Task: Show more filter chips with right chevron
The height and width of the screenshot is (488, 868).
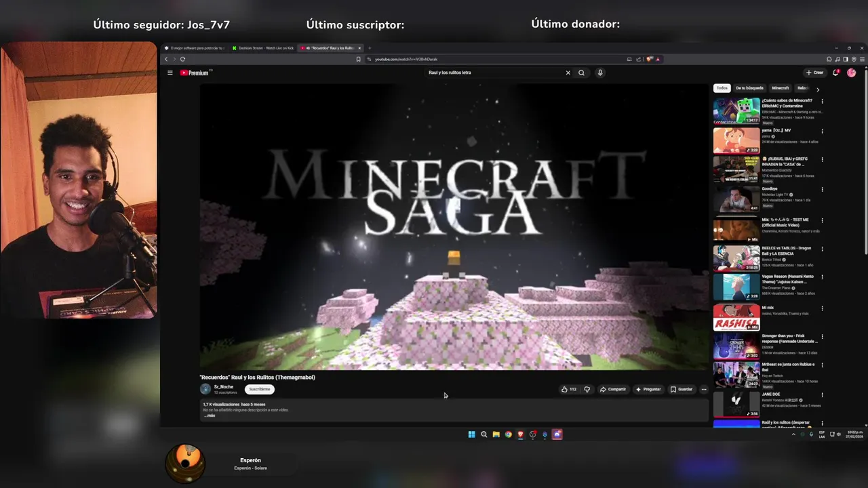Action: [818, 89]
